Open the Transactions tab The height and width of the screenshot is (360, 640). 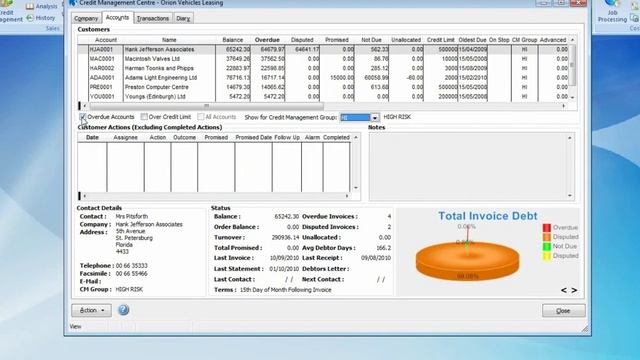153,18
